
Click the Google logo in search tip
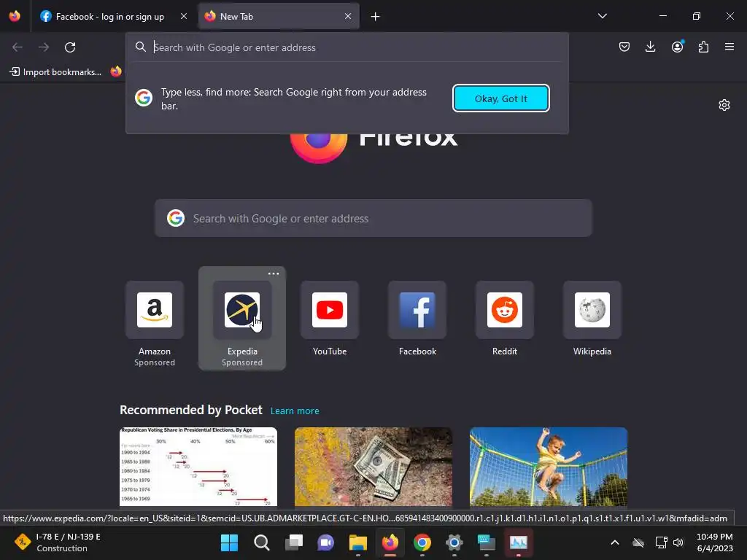pyautogui.click(x=144, y=98)
